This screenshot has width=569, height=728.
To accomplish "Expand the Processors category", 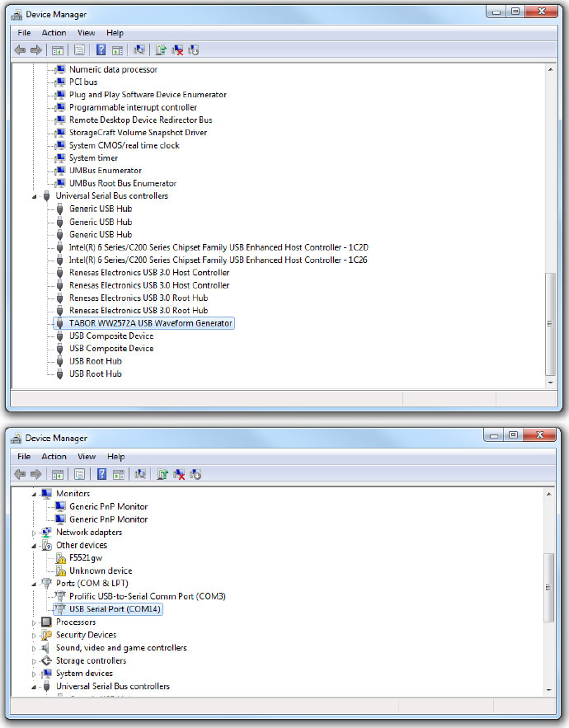I will [x=35, y=622].
